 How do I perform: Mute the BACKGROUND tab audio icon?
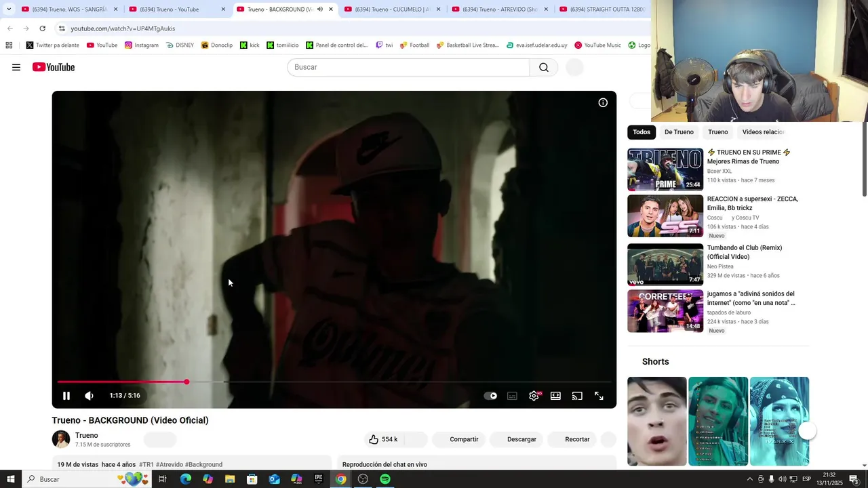(x=319, y=9)
